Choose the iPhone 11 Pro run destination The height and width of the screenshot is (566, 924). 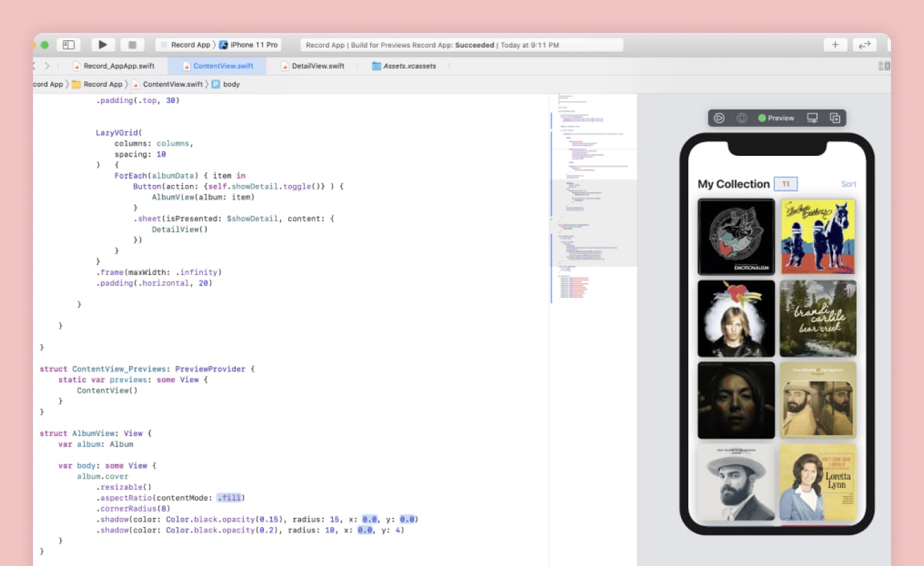click(x=249, y=45)
